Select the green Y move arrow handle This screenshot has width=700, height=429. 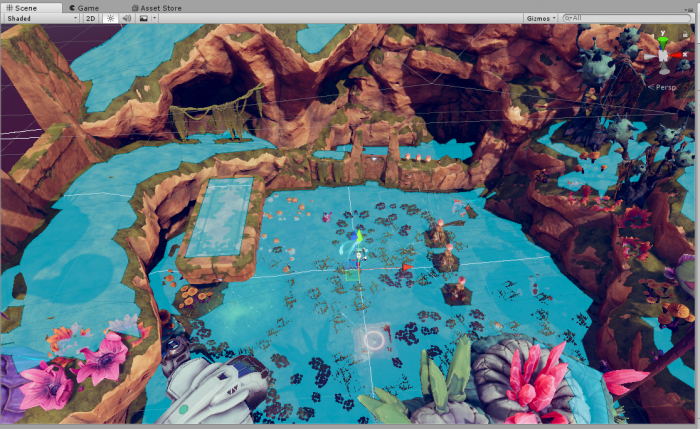tap(358, 236)
